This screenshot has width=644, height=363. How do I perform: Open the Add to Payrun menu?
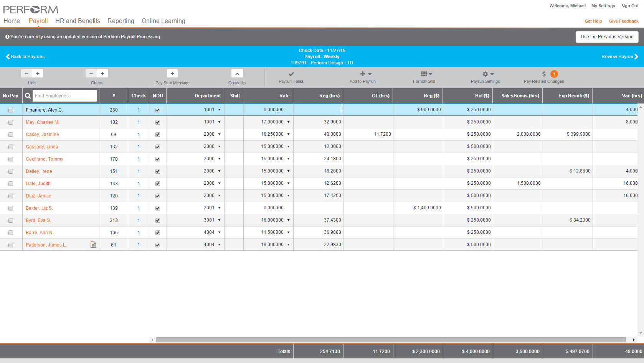pyautogui.click(x=365, y=74)
